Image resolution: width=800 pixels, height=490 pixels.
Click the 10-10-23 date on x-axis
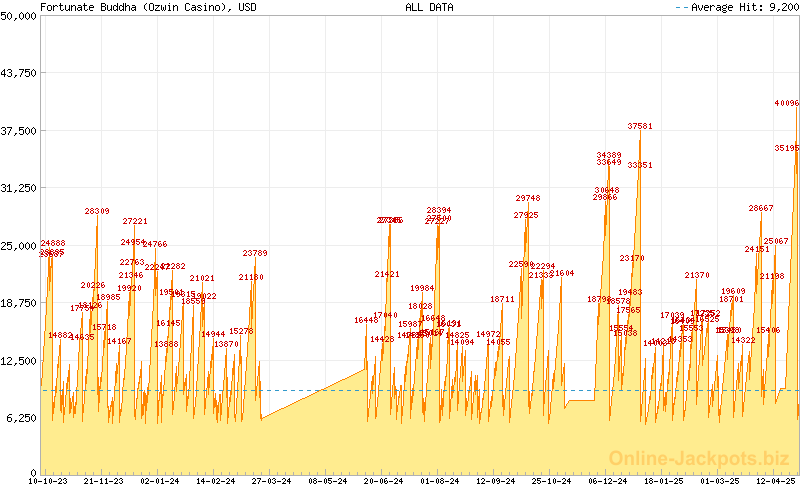[x=51, y=481]
